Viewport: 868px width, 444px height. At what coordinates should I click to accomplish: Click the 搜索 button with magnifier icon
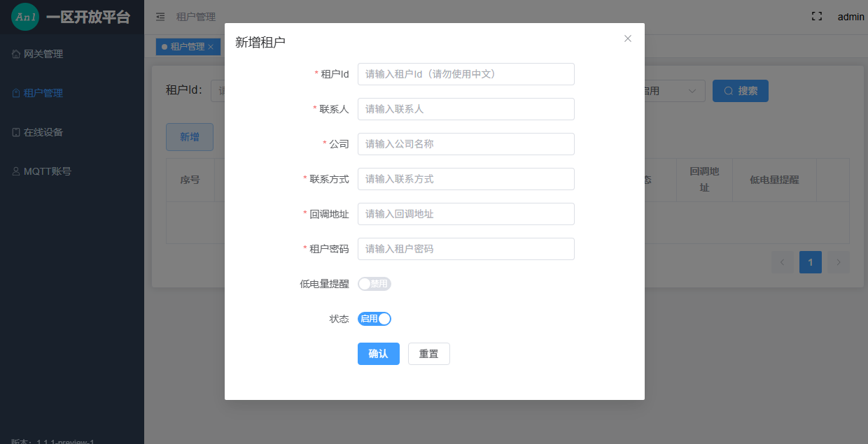[x=740, y=91]
